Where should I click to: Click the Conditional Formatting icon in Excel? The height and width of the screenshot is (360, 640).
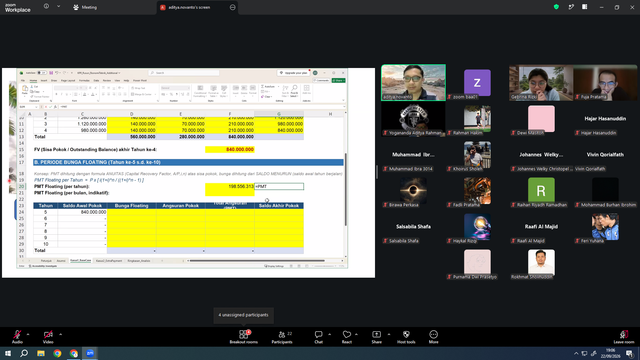point(200,91)
